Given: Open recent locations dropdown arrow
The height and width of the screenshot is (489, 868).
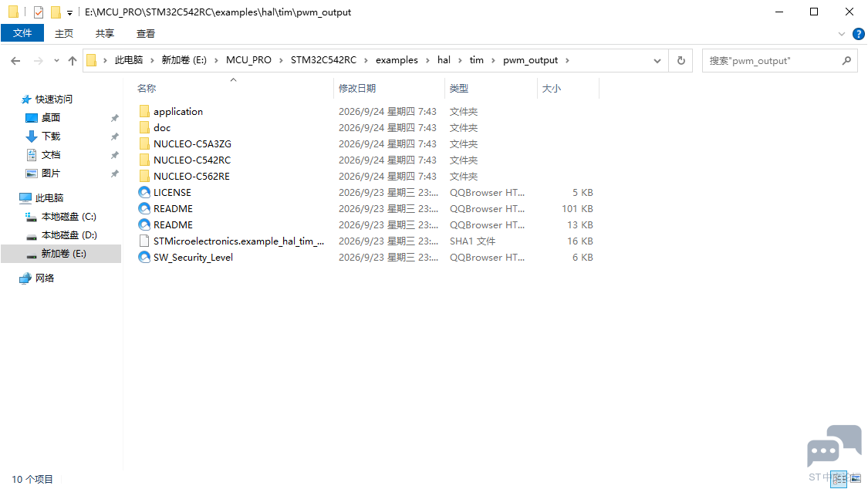Looking at the screenshot, I should coord(56,61).
